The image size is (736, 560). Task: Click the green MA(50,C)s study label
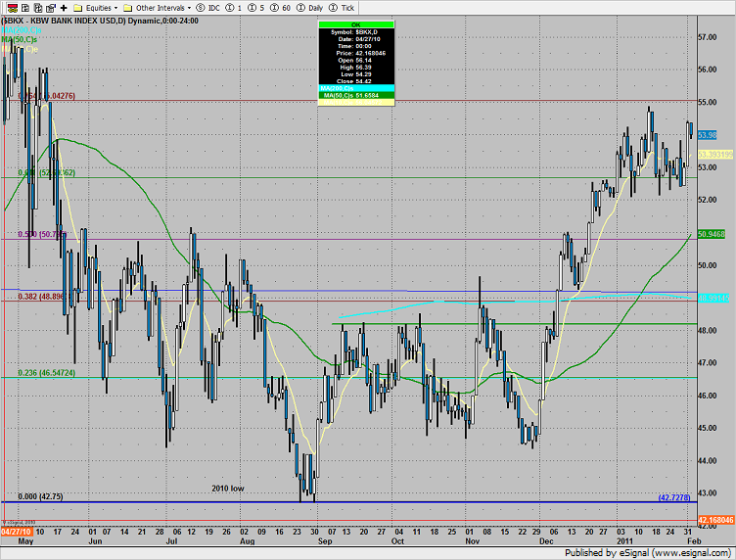[x=20, y=39]
